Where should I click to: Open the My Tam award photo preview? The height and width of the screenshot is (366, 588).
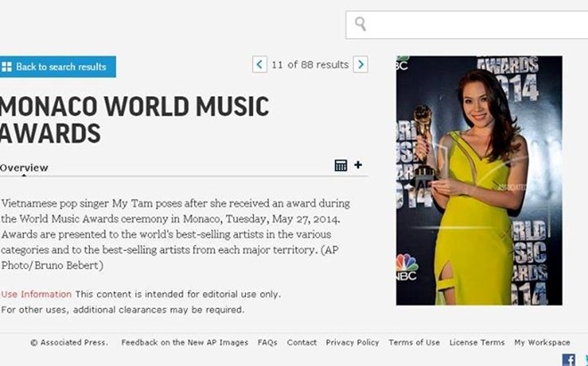point(478,180)
